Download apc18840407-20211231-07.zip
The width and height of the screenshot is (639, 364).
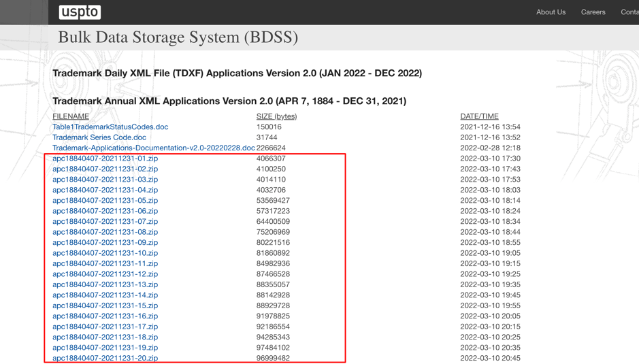[105, 221]
